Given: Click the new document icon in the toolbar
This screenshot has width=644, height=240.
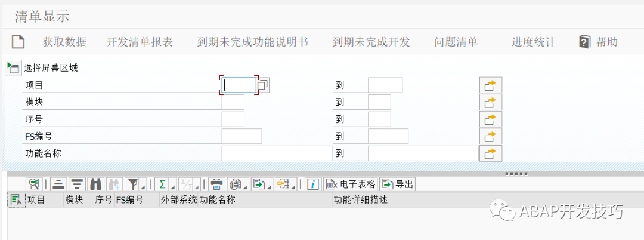Looking at the screenshot, I should (18, 42).
